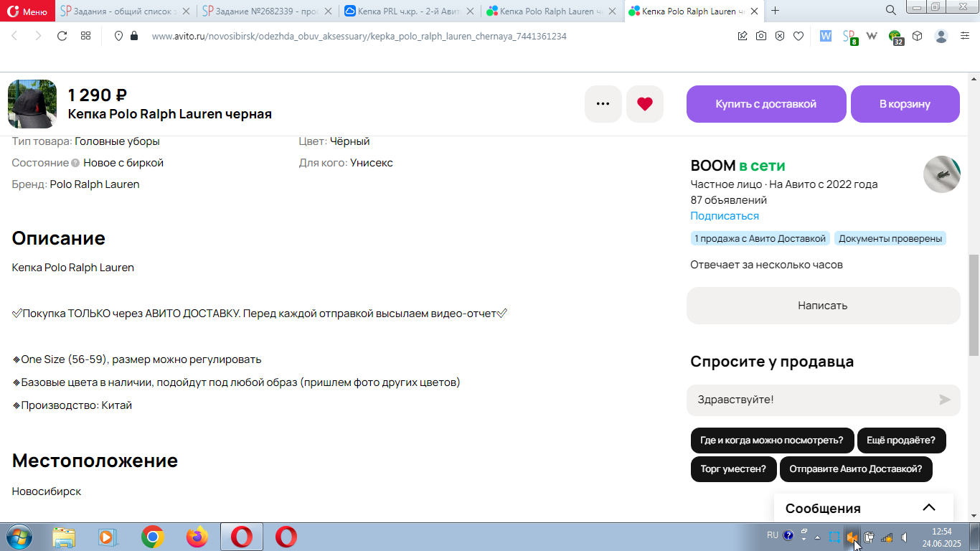Screen dimensions: 980x551
Task: Open the volume speaker tray icon
Action: tap(905, 537)
